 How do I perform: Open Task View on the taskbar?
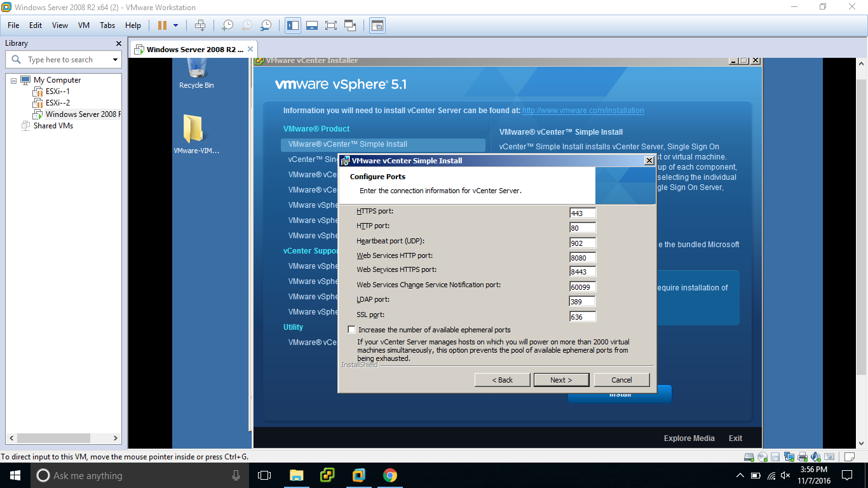[264, 475]
